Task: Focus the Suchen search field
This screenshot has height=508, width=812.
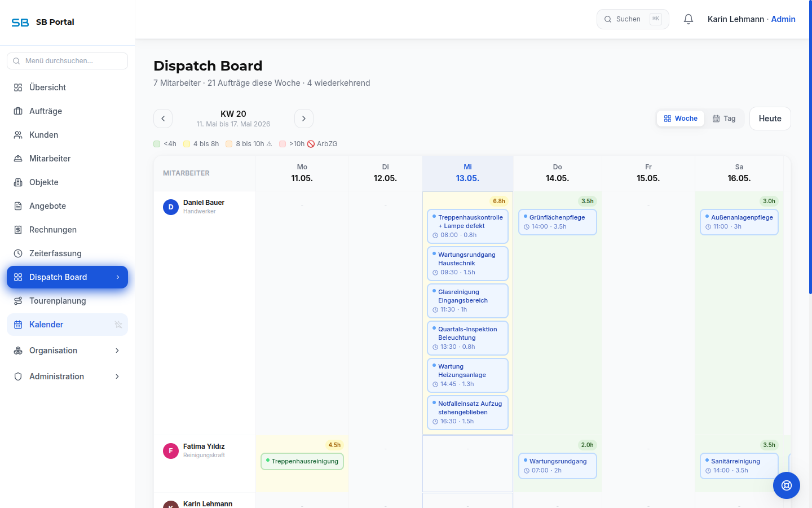Action: pyautogui.click(x=633, y=19)
